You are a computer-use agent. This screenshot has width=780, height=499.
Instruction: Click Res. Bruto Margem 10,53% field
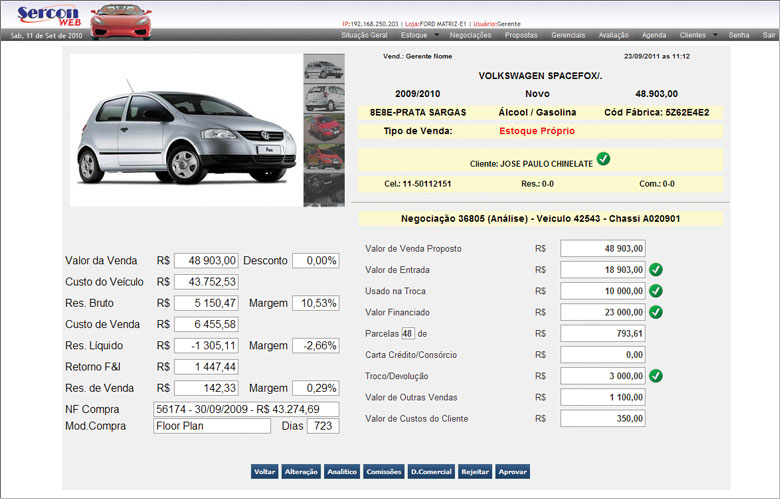pyautogui.click(x=316, y=303)
